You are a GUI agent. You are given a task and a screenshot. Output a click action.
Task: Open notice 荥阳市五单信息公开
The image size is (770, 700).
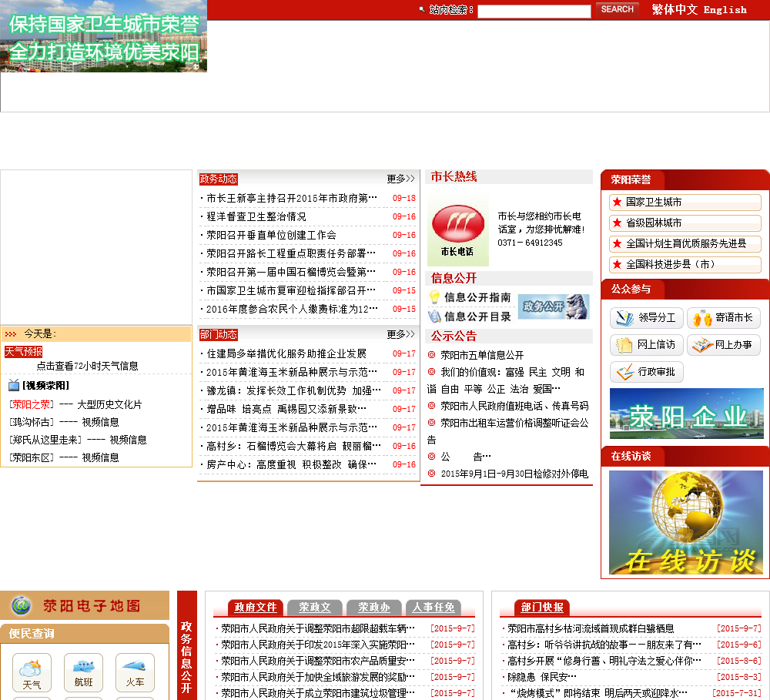click(x=482, y=355)
